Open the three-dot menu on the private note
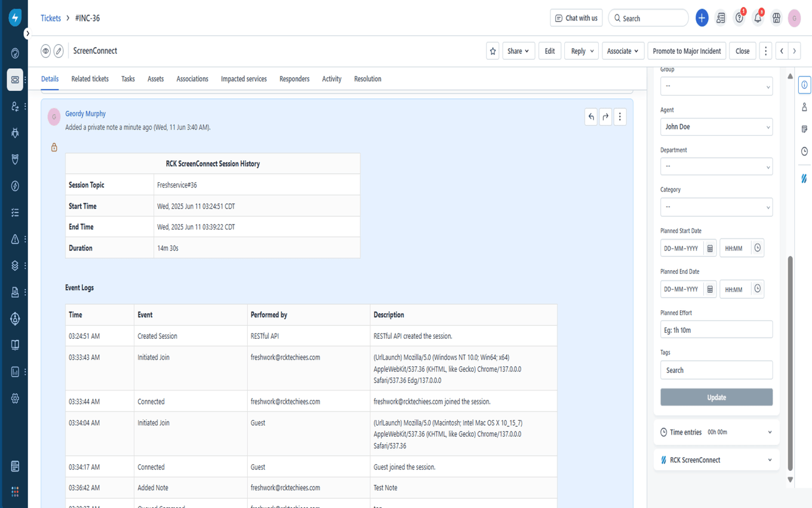 point(620,117)
